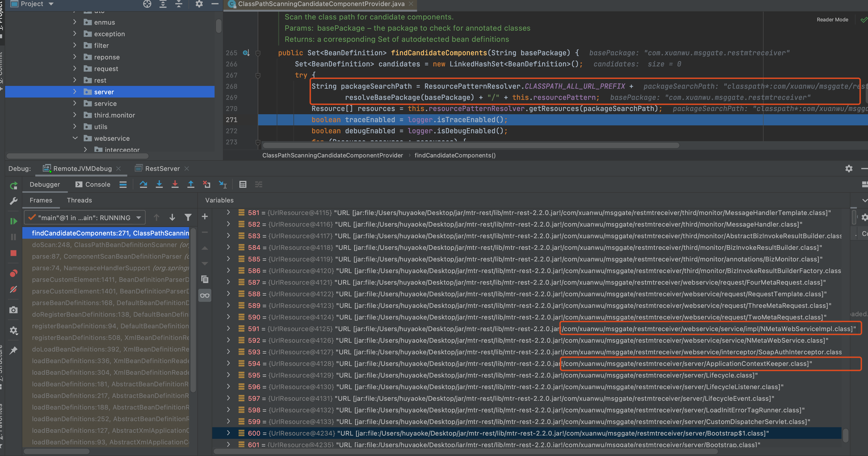Toggle mute breakpoints
Viewport: 868px width, 456px height.
point(13,289)
